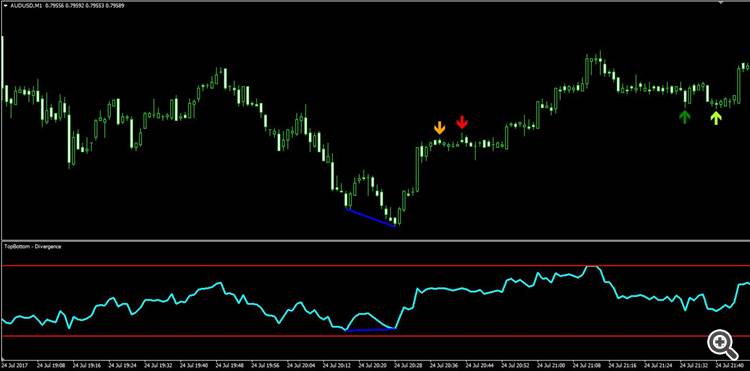The height and width of the screenshot is (371, 750).
Task: Select the lower red level line
Action: [x=375, y=336]
